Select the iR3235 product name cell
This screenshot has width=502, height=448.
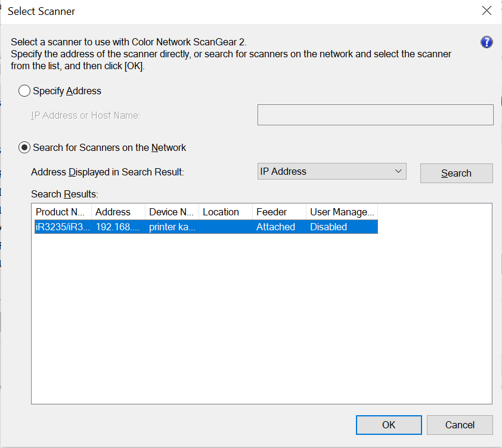point(63,227)
